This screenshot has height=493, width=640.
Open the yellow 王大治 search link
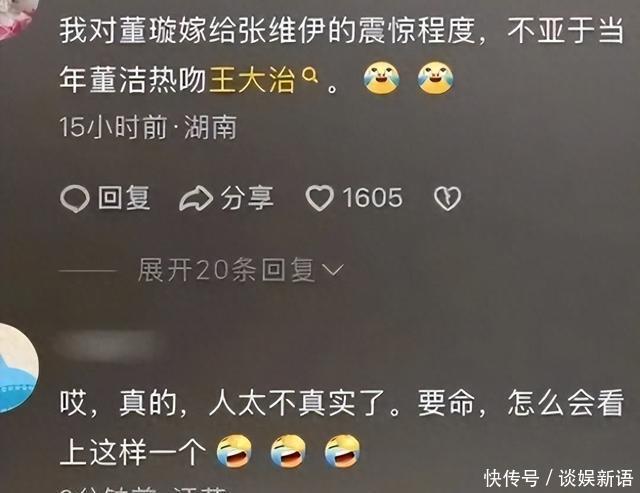(x=252, y=80)
